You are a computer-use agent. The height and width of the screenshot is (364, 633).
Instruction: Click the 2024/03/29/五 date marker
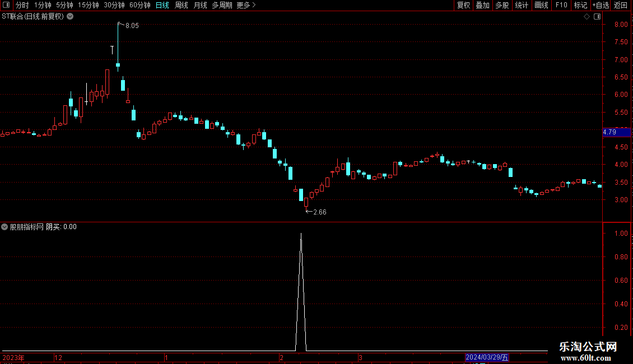487,357
